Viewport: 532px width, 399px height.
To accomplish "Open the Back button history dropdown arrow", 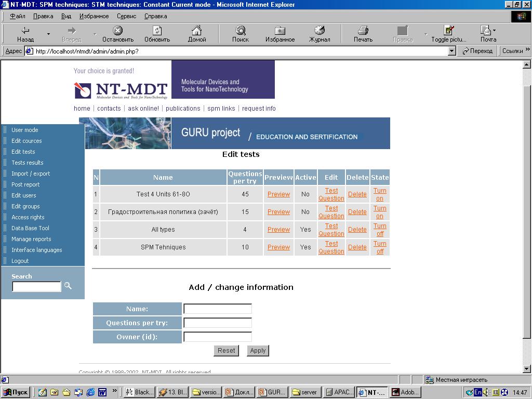I will point(48,34).
